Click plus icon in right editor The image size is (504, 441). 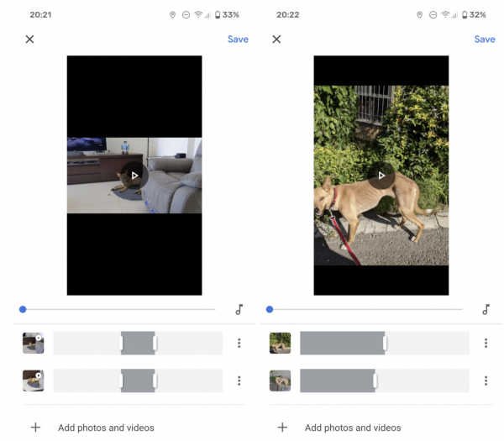coord(282,428)
